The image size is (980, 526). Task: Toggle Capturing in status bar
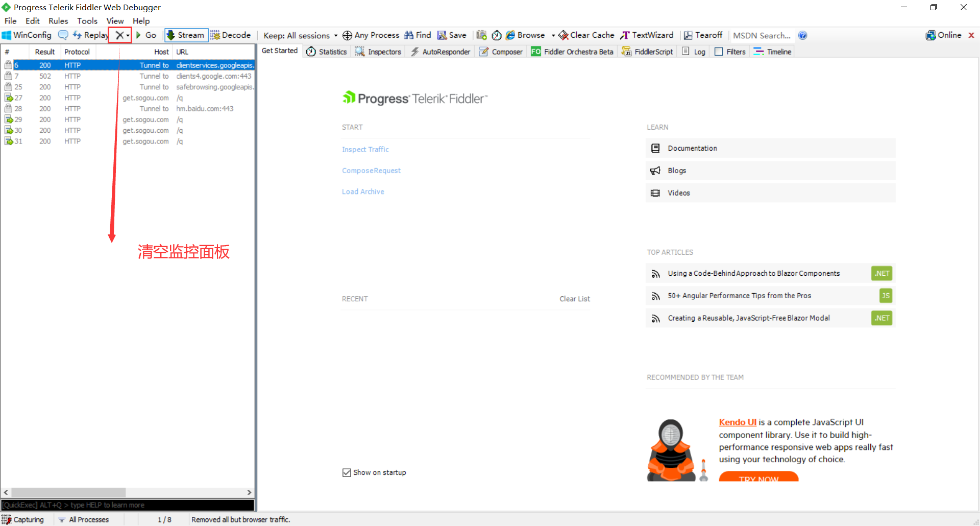pyautogui.click(x=23, y=519)
